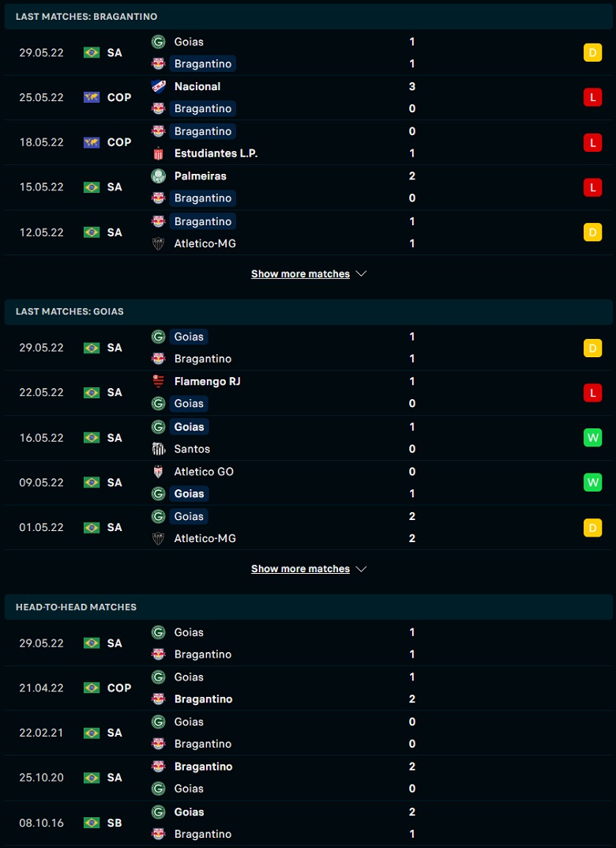Viewport: 616px width, 848px height.
Task: Click the yellow D badge for 01.05.22 match
Action: click(592, 527)
